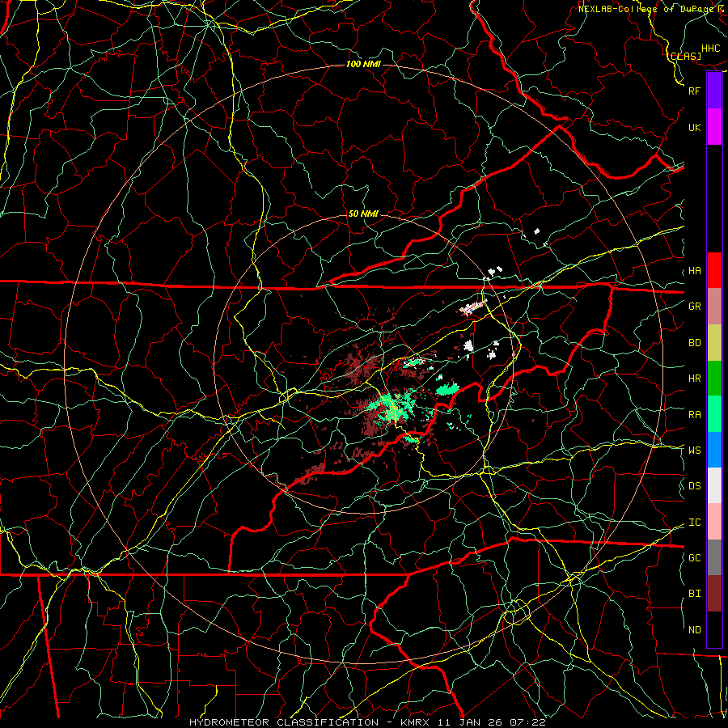Select the HR green legend swatch
Screen dimensions: 728x728
coord(714,379)
